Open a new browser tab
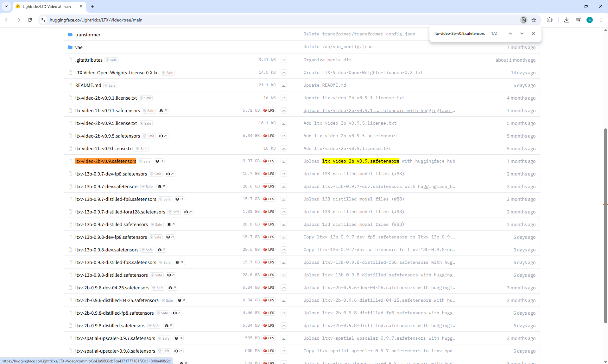608x364 pixels. coord(92,6)
